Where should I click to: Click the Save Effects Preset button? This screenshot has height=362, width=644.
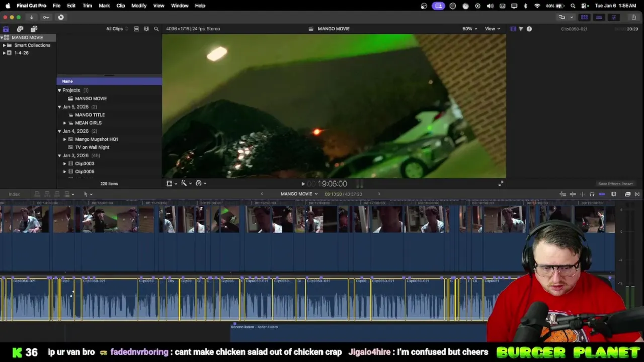click(x=615, y=184)
